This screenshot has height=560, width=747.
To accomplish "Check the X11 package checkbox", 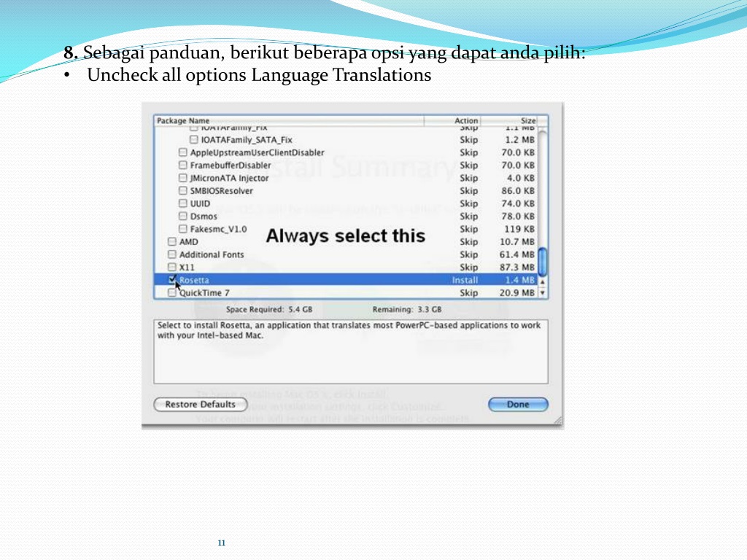I will click(x=172, y=267).
